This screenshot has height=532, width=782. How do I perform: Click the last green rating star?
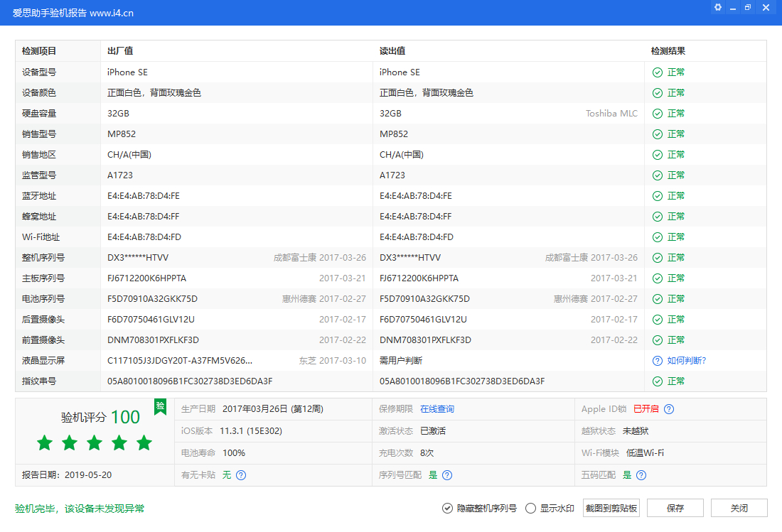144,443
